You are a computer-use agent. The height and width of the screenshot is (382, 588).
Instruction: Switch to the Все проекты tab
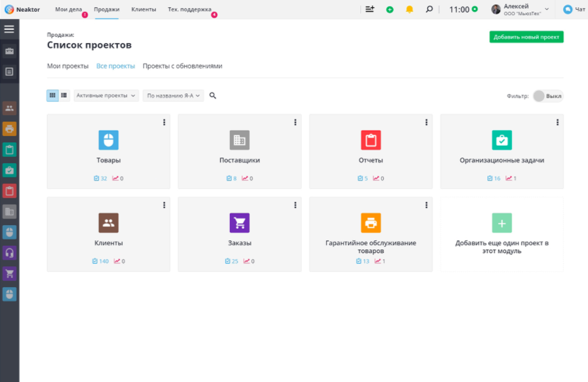point(115,66)
